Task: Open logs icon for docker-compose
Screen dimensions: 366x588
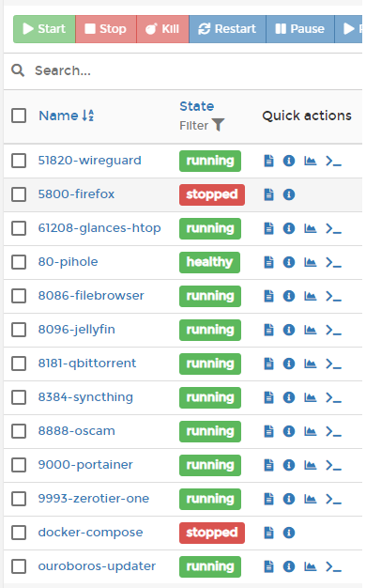Action: [x=269, y=533]
